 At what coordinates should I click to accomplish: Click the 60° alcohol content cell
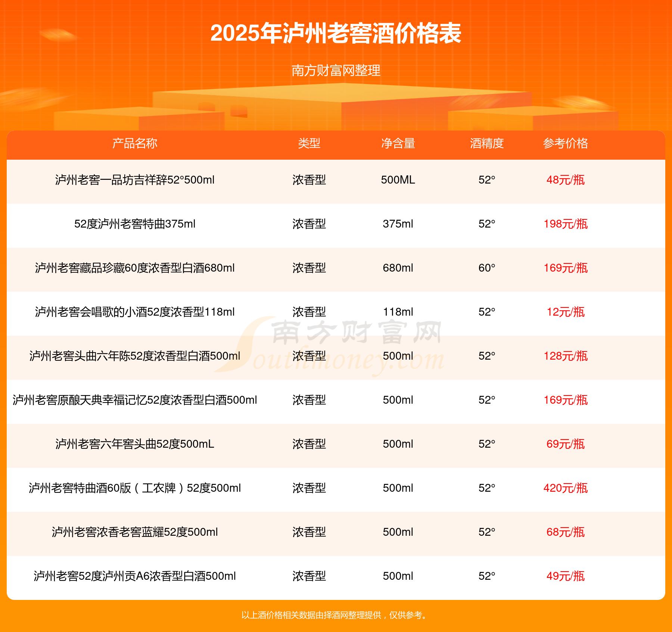pyautogui.click(x=487, y=268)
